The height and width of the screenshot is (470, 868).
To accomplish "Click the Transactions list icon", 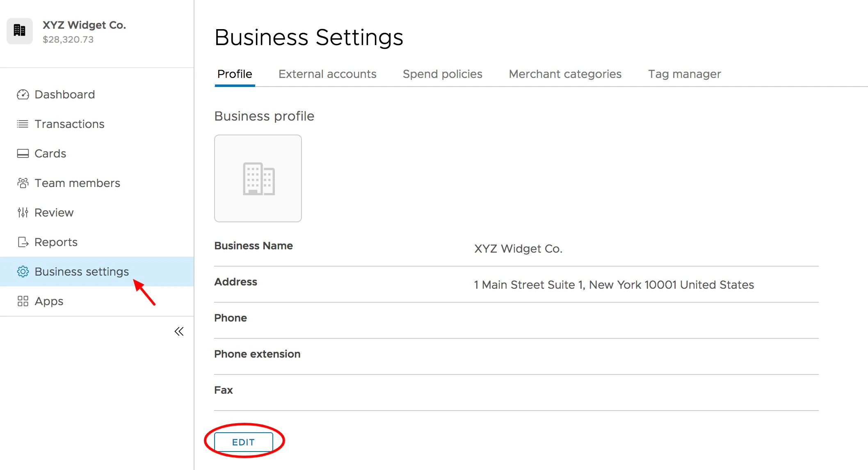I will [x=23, y=124].
